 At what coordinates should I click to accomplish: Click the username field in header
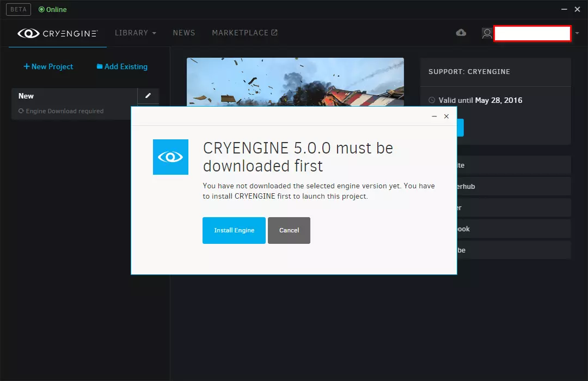(x=532, y=33)
